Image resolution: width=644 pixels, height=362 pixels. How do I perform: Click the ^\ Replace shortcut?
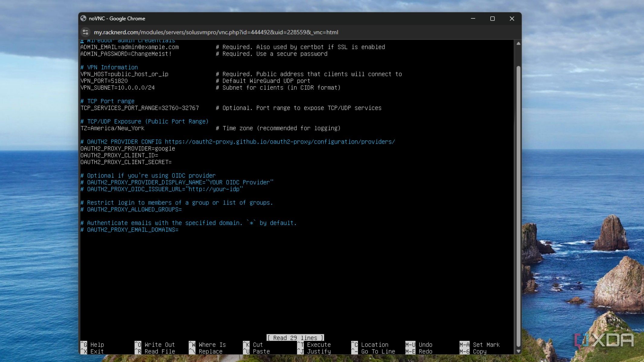tap(206, 351)
